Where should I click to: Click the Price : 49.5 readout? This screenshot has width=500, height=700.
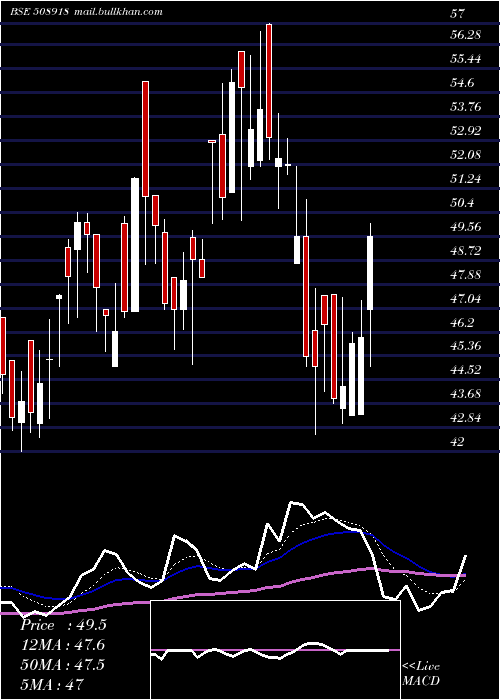[x=63, y=625]
